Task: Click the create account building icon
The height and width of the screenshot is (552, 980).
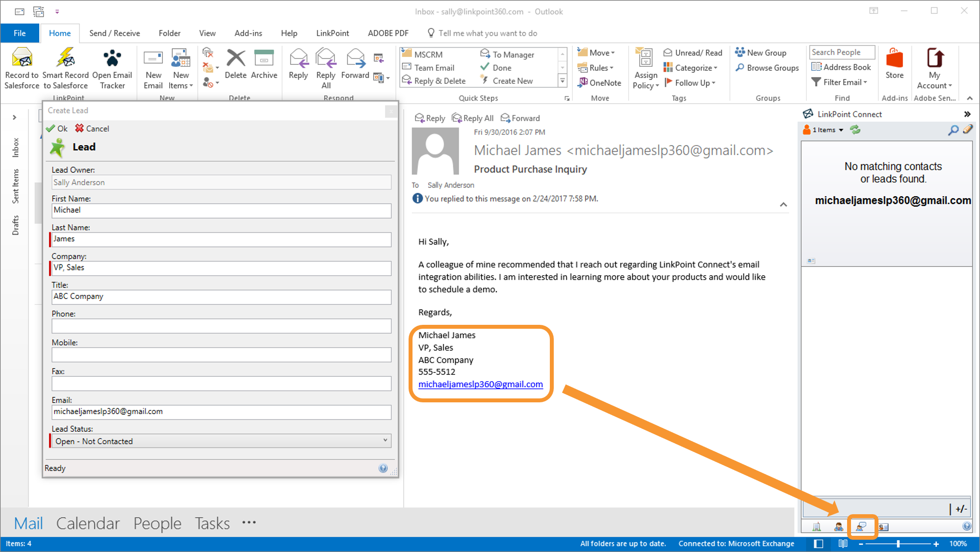Action: coord(817,526)
